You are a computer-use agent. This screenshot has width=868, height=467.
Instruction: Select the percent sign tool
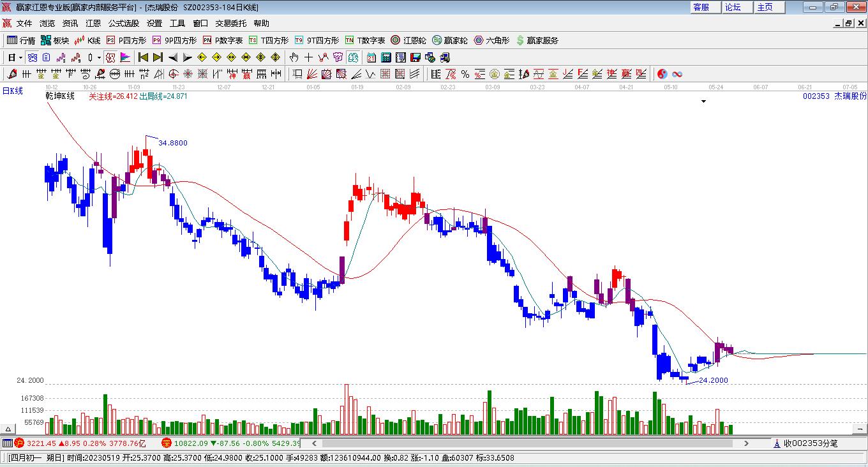465,74
